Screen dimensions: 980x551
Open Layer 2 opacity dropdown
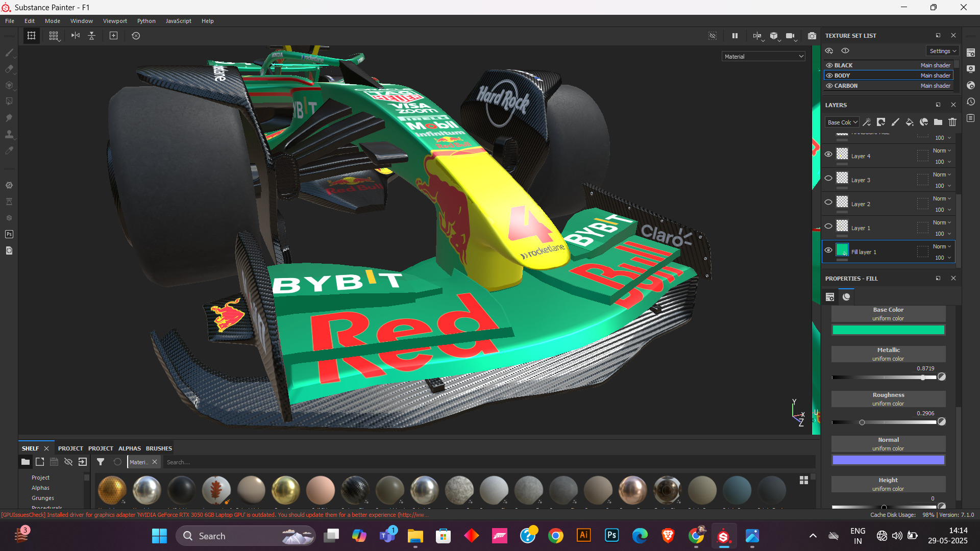(943, 210)
